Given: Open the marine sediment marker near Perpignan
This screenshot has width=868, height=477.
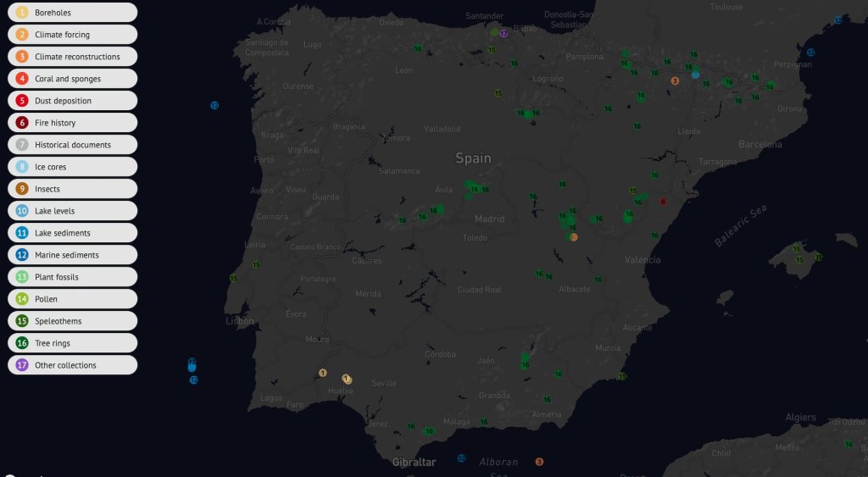Looking at the screenshot, I should click(810, 53).
